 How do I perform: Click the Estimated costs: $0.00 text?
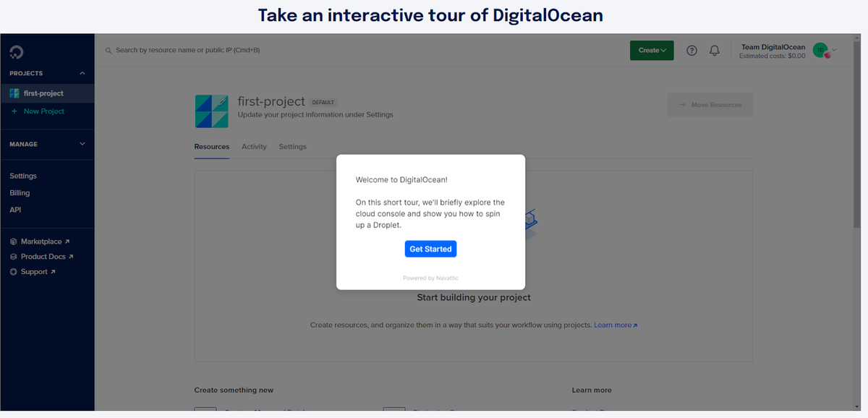(x=772, y=56)
